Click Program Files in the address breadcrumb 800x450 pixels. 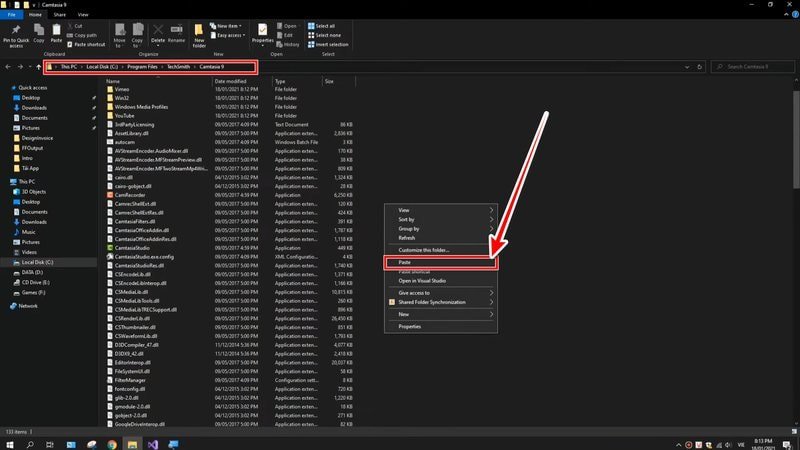142,67
